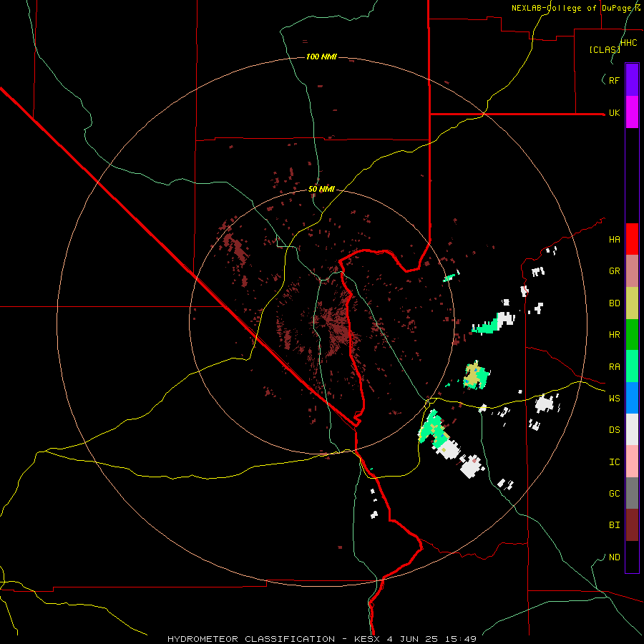The height and width of the screenshot is (644, 644).
Task: Click the GR legend label
Action: [614, 271]
